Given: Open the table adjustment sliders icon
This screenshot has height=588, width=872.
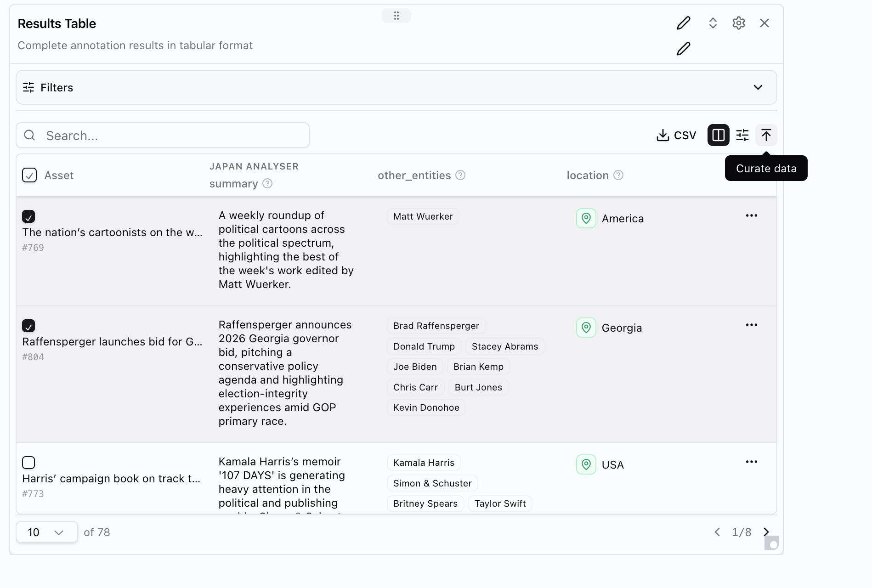Looking at the screenshot, I should click(x=742, y=135).
